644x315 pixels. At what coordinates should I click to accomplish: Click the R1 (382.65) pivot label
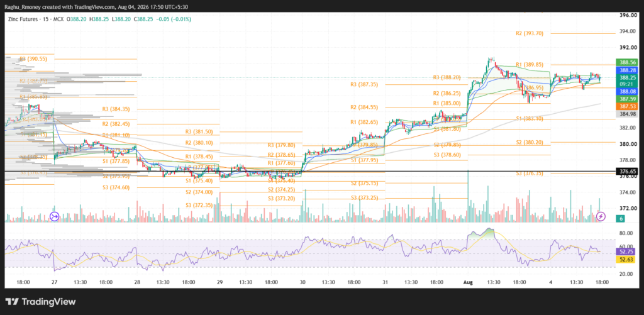[x=364, y=123]
